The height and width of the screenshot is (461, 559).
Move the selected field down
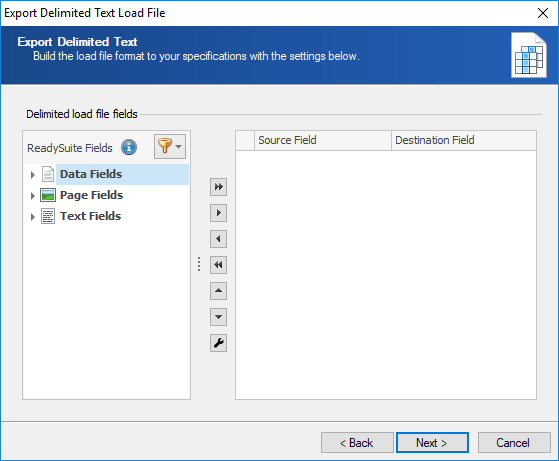pos(218,317)
